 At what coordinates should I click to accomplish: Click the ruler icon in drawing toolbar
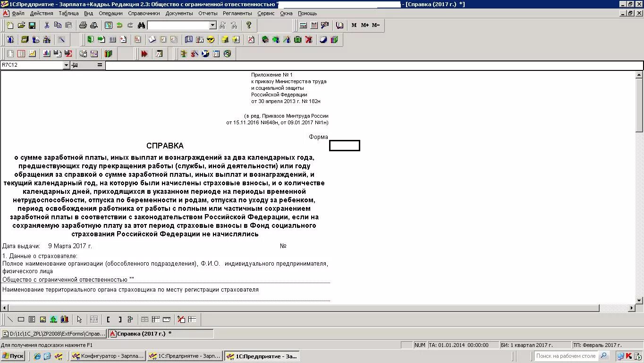tap(166, 320)
